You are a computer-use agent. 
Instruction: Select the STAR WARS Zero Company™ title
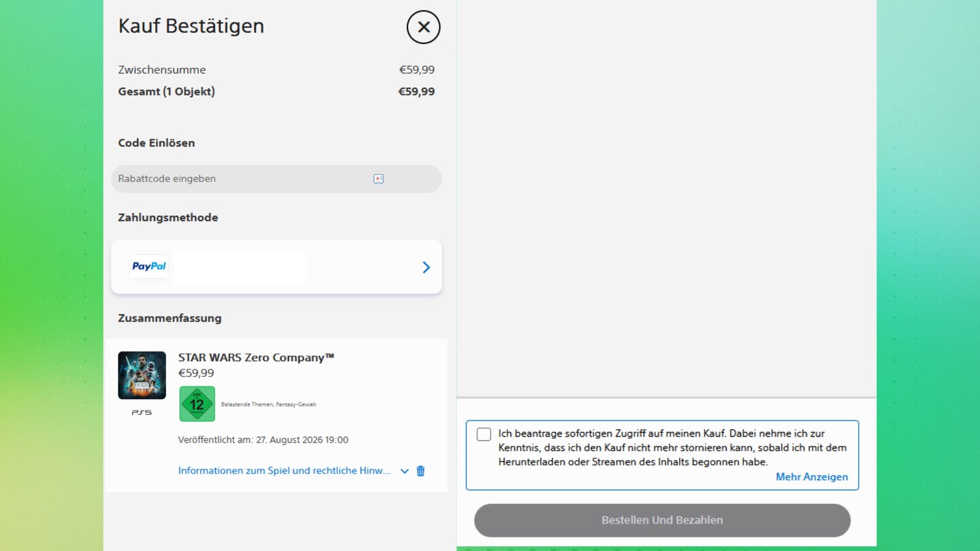[257, 357]
